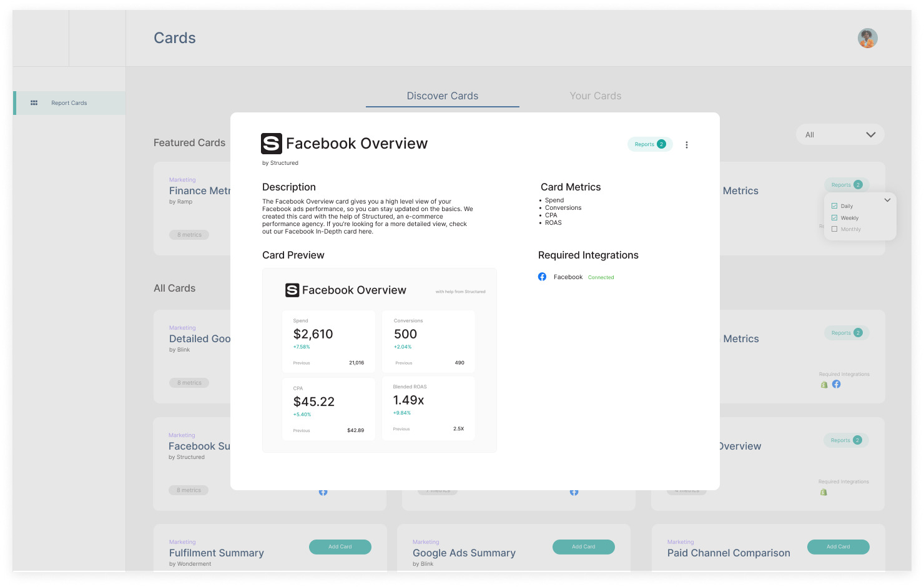Select Report Cards in the sidebar

pyautogui.click(x=69, y=103)
